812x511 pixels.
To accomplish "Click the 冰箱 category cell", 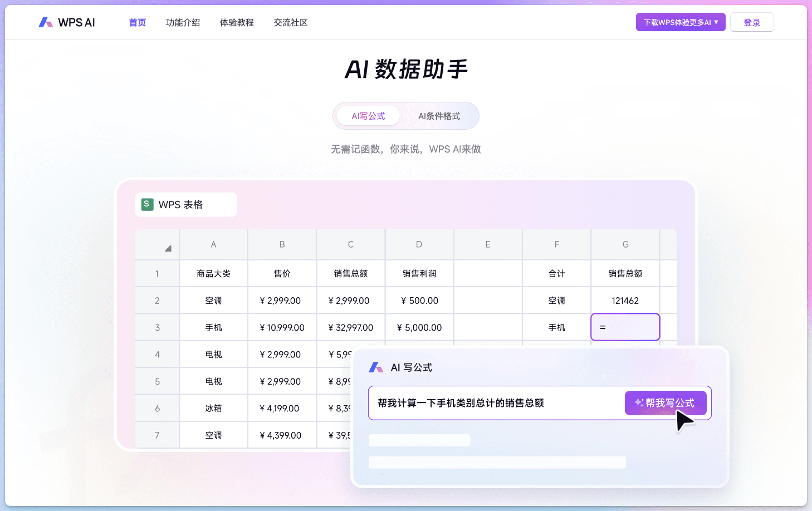I will click(x=213, y=408).
